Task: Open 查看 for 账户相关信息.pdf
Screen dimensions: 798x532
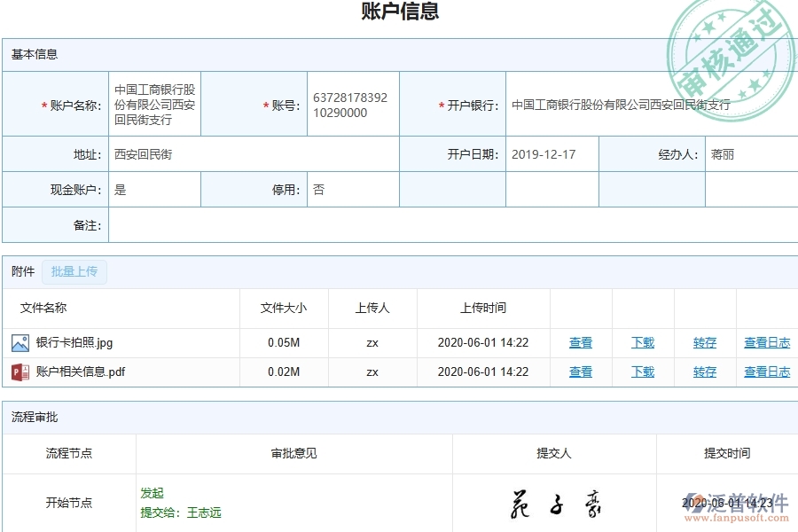Action: [x=581, y=372]
